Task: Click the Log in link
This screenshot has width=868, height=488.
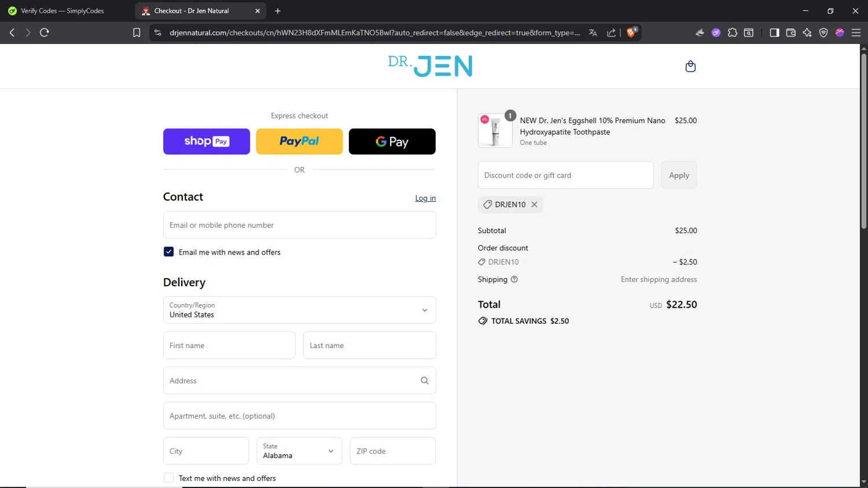Action: 425,198
